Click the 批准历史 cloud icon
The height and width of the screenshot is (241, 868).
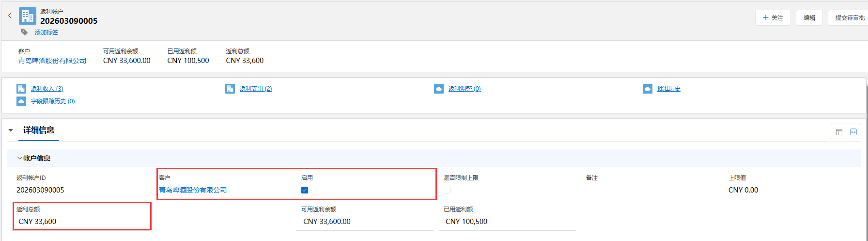[648, 89]
